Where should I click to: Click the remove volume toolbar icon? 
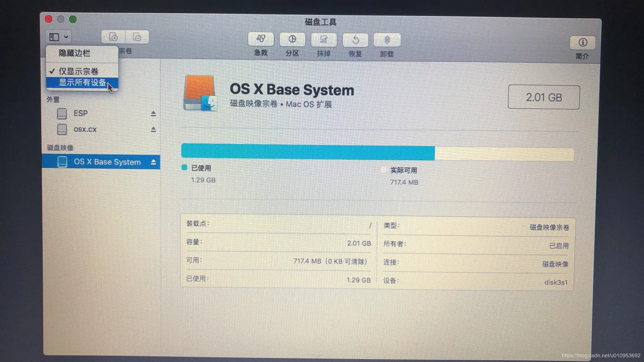(137, 37)
